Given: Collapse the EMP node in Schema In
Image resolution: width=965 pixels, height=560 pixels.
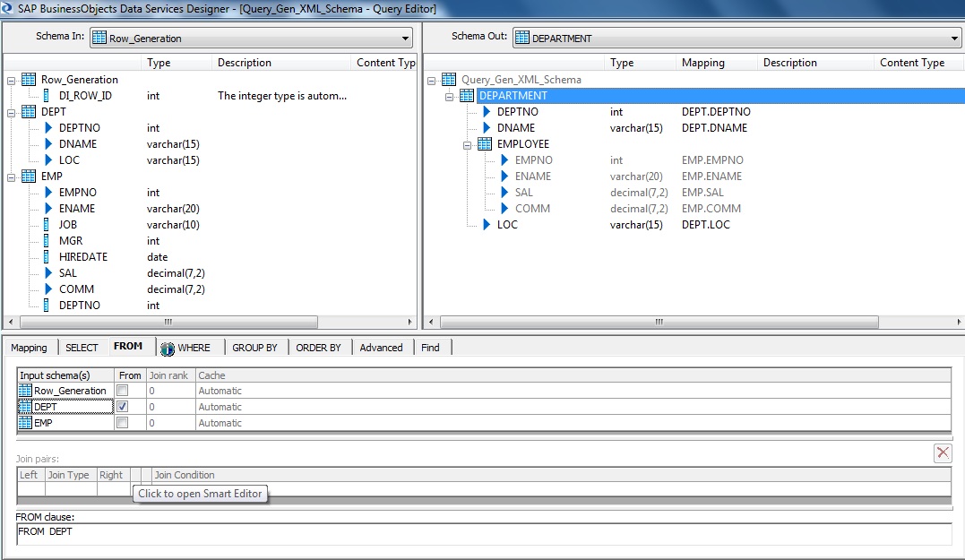Looking at the screenshot, I should pyautogui.click(x=11, y=177).
